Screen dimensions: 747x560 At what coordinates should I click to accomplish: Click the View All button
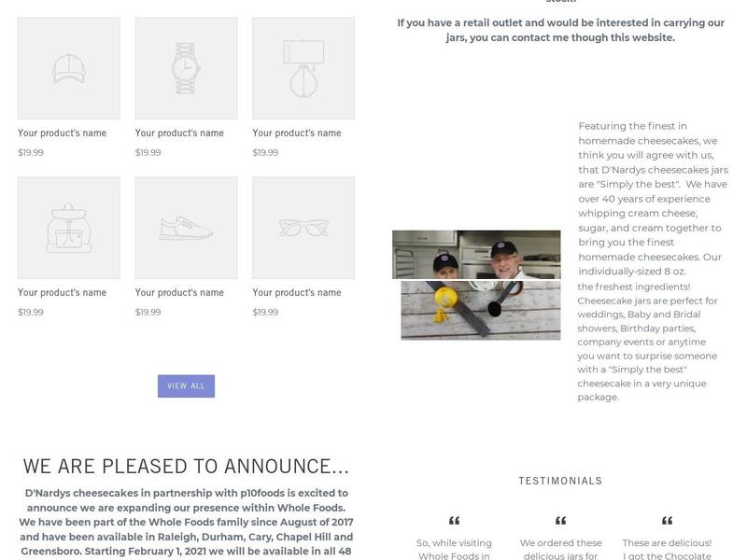pos(186,385)
